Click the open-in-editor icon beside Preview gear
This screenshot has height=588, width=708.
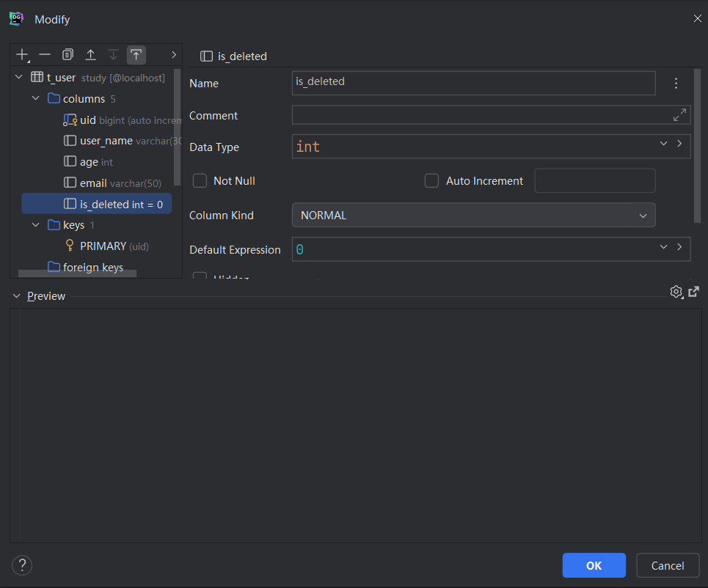pos(693,292)
